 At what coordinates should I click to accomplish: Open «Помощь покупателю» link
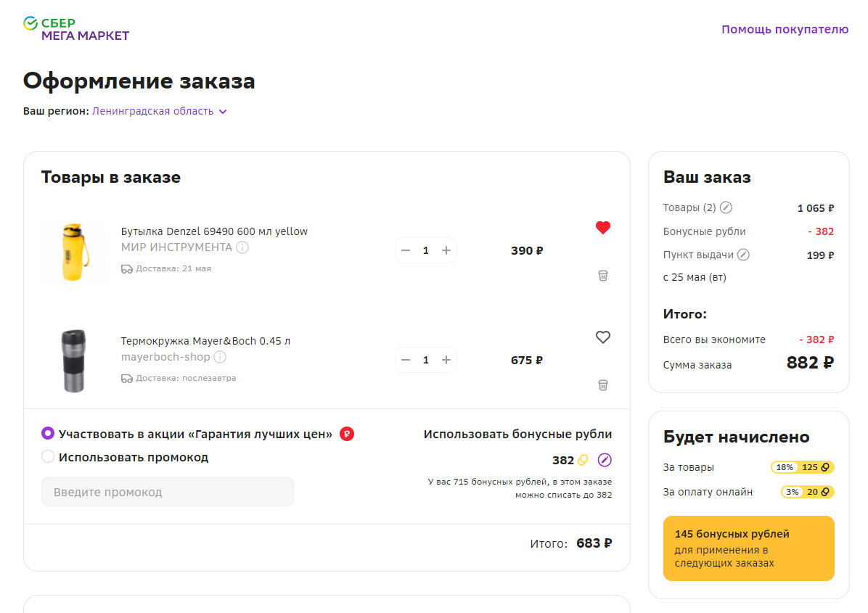(785, 30)
